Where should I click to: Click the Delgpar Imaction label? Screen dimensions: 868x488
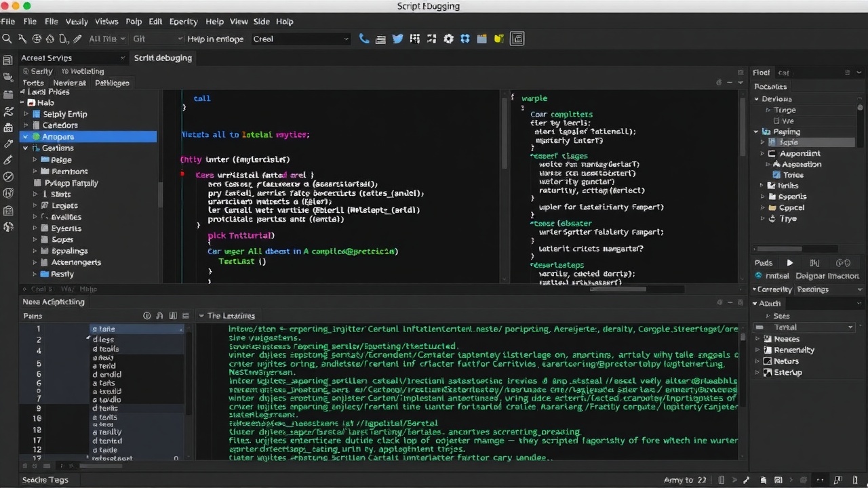(x=827, y=276)
